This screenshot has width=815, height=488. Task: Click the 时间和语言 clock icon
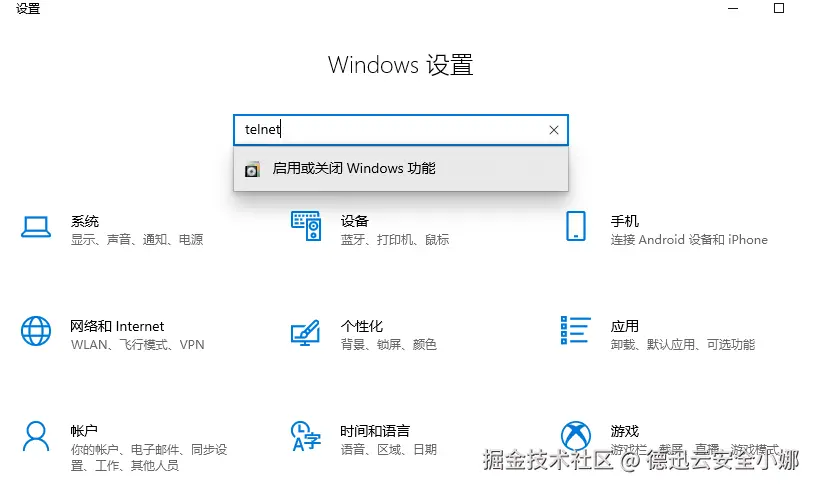click(x=306, y=436)
